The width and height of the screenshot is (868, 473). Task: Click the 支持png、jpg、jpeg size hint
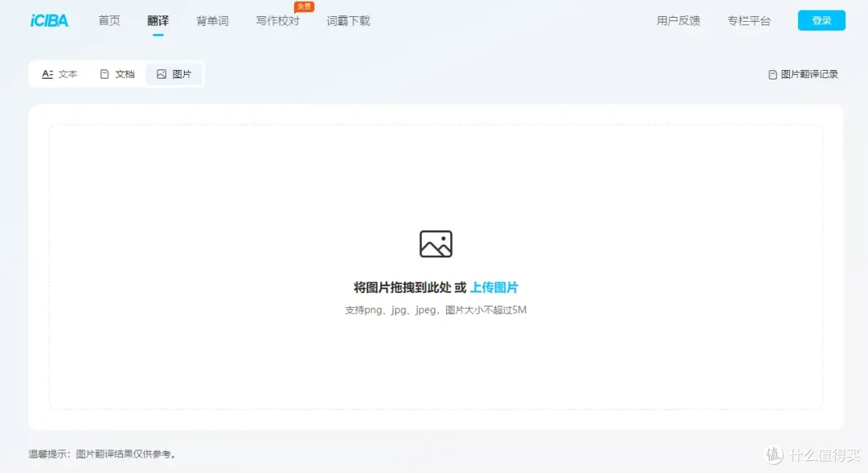pos(436,311)
